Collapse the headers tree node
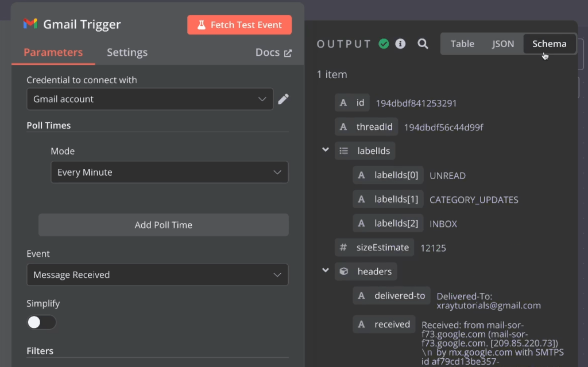Screen dimensions: 588x367 [x=326, y=271]
